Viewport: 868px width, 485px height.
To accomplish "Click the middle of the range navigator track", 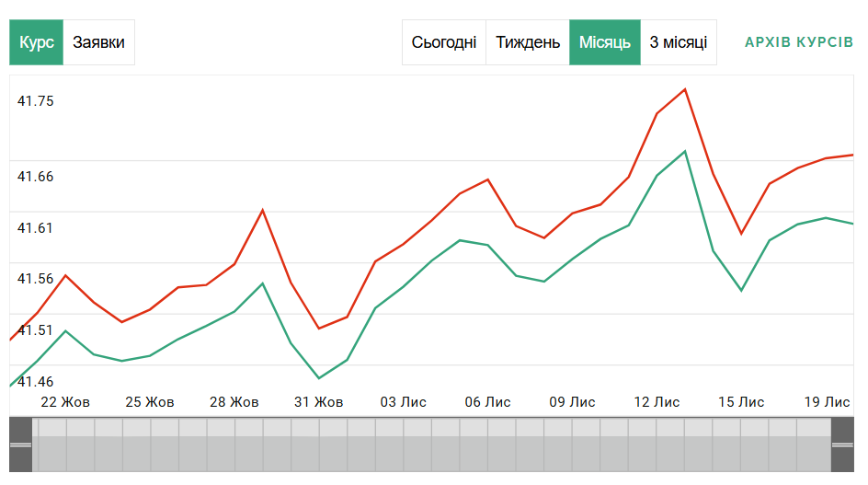I will (432, 445).
